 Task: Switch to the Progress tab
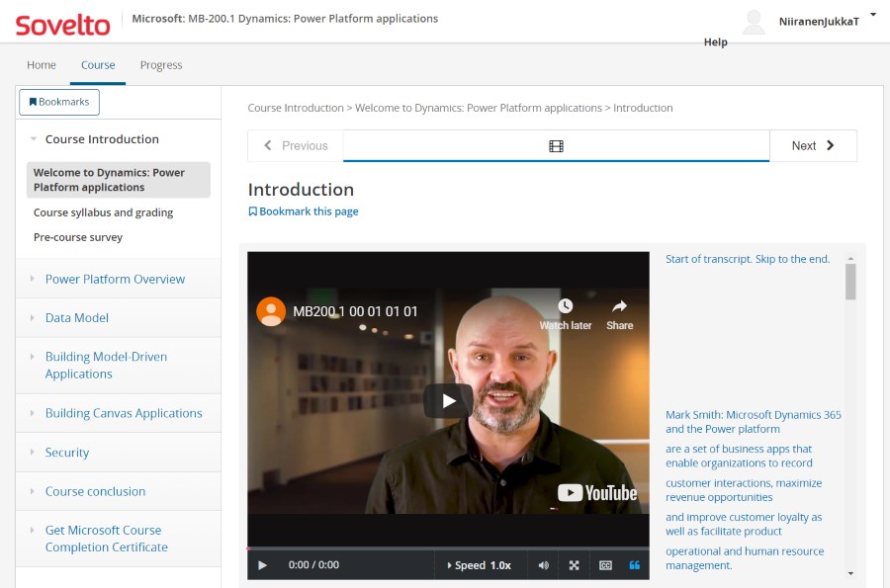[x=161, y=64]
